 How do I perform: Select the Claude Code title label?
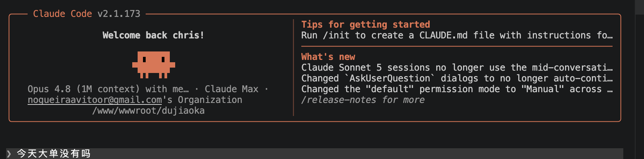tap(62, 14)
